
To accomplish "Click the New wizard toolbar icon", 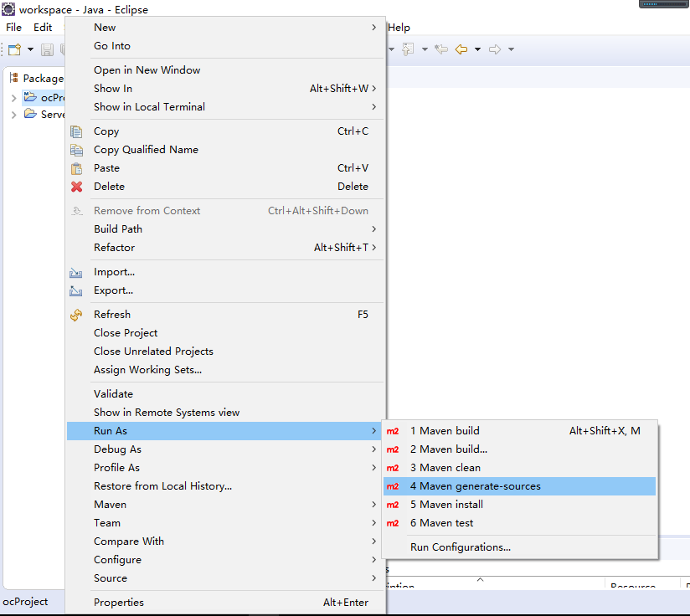I will [x=14, y=49].
